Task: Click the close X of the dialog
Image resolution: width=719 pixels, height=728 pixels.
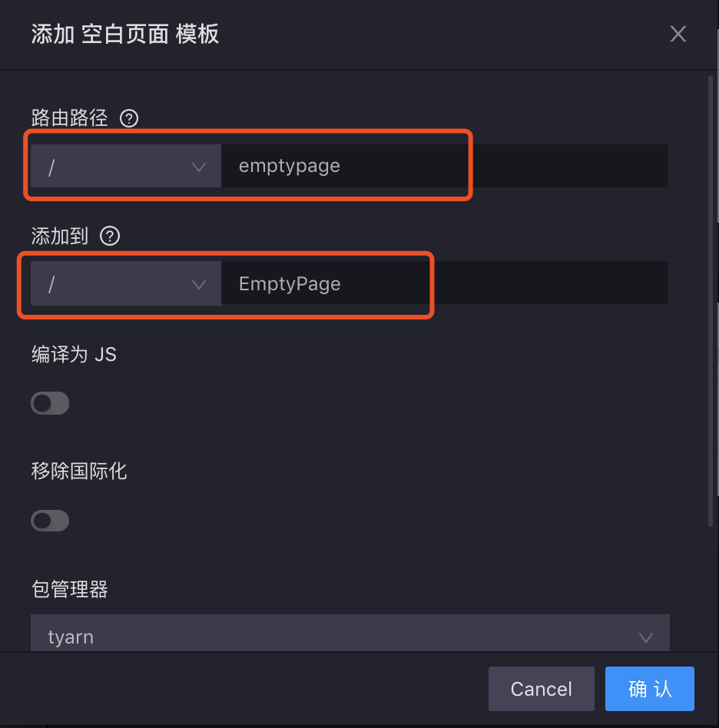Action: point(678,34)
